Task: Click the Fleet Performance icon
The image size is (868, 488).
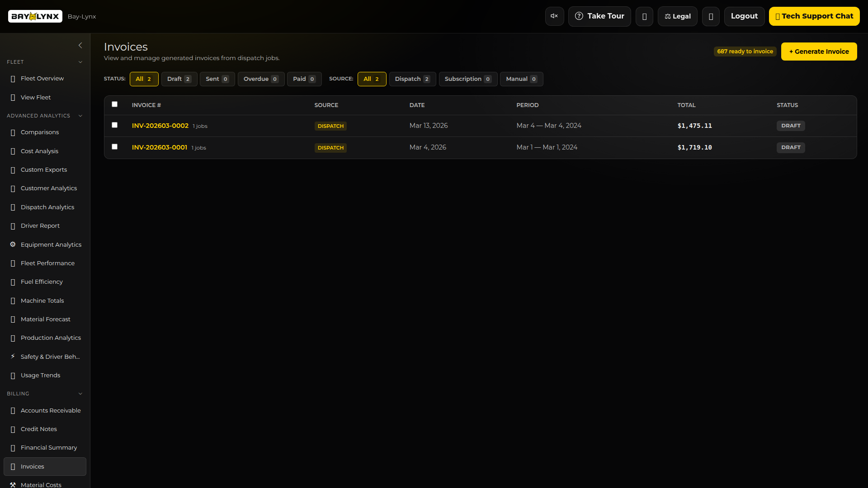Action: 13,263
